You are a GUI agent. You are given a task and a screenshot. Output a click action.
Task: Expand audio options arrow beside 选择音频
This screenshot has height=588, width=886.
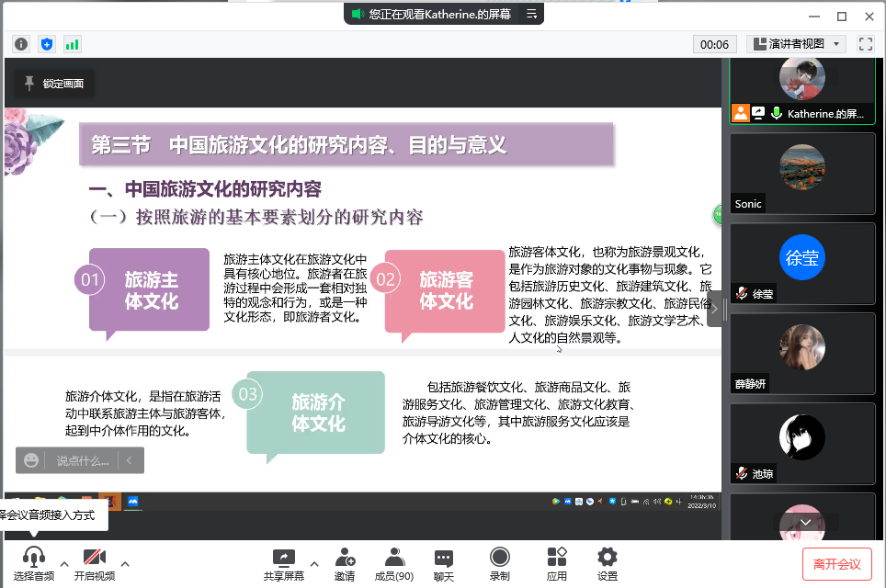(63, 563)
